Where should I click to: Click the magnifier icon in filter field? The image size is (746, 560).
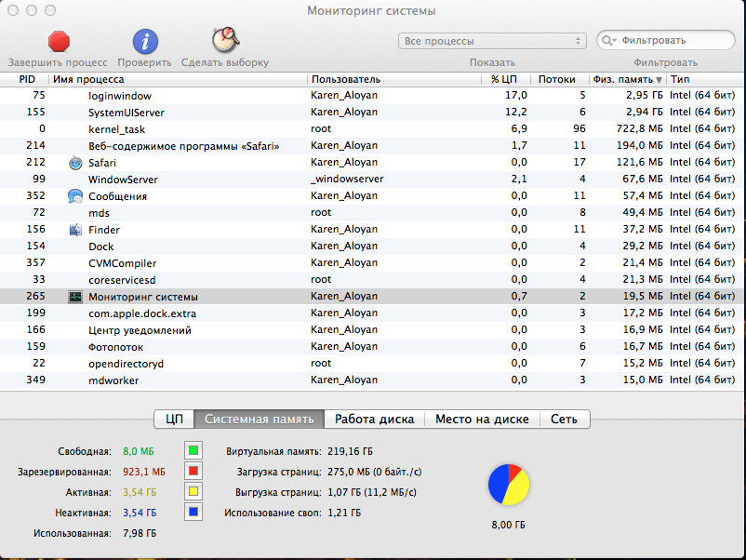coord(607,41)
